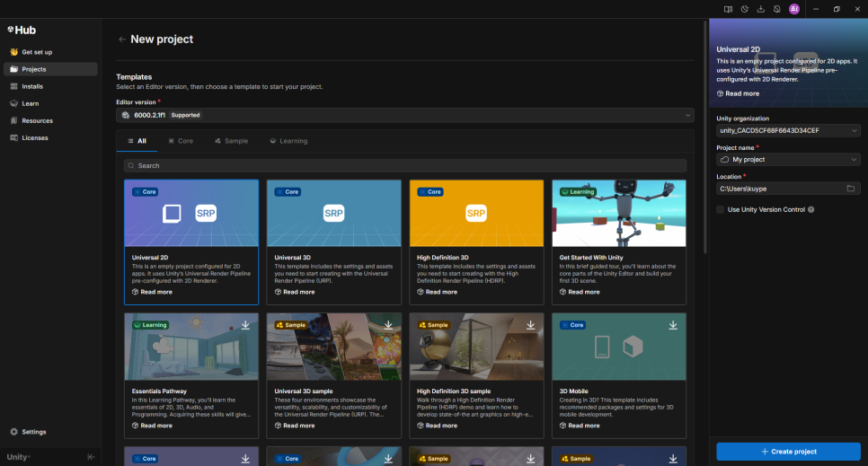Open Read more under Get Started With Unity
Image resolution: width=868 pixels, height=466 pixels.
pos(580,292)
